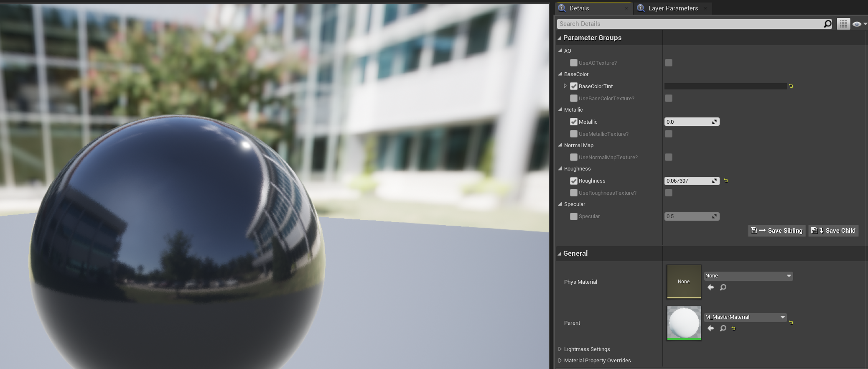Click the Save Sibling button
This screenshot has width=868, height=369.
777,231
